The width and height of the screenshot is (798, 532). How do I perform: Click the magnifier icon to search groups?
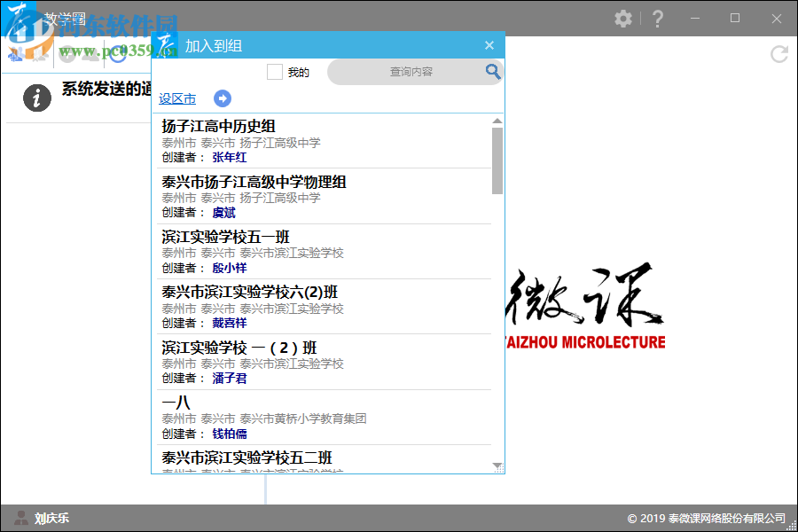click(x=493, y=72)
